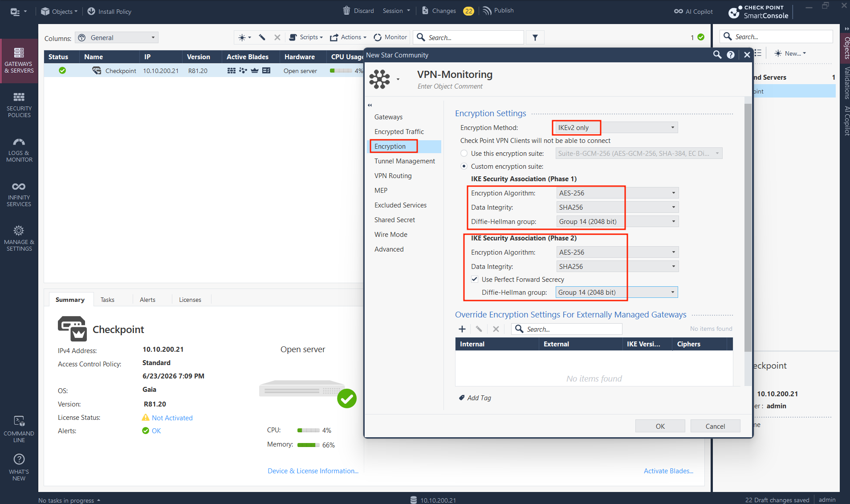
Task: Click the Not Activated license link
Action: (x=172, y=418)
